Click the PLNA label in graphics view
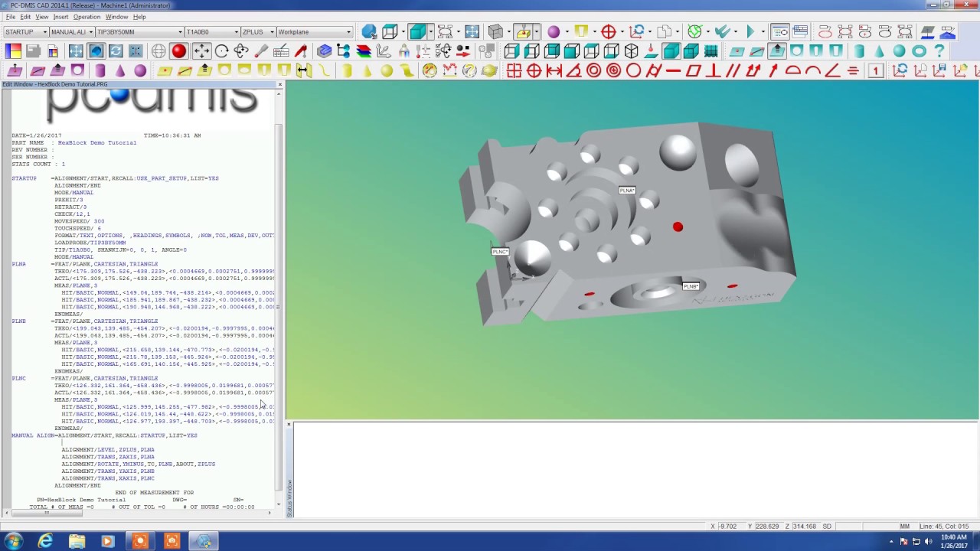Viewport: 980px width, 551px height. click(627, 191)
